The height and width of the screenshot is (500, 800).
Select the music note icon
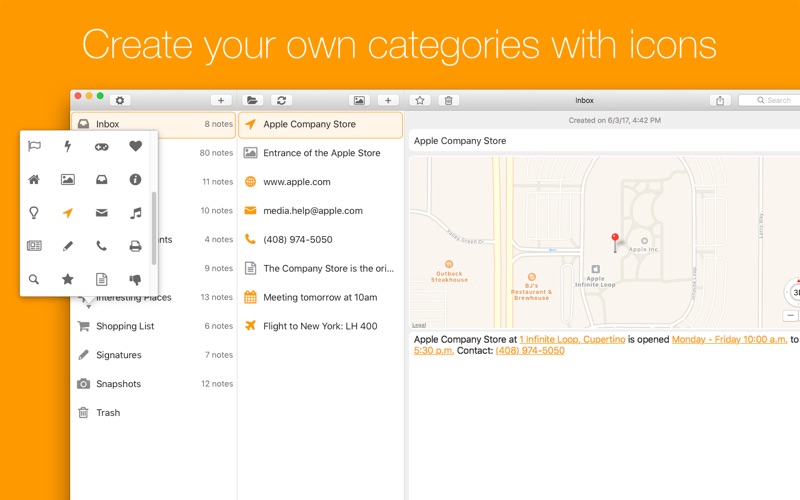pyautogui.click(x=135, y=213)
